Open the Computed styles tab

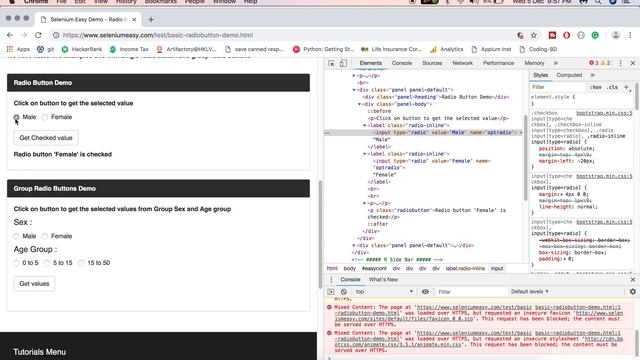click(569, 75)
